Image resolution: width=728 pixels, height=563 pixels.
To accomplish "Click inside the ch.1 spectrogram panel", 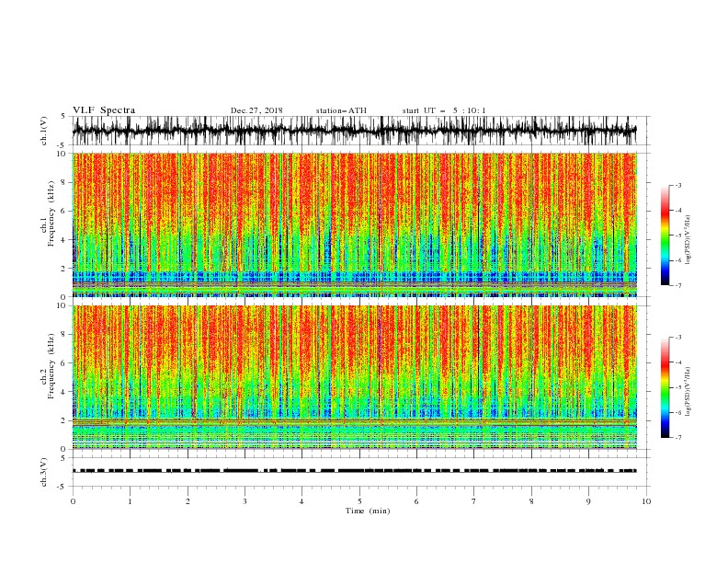I will point(355,224).
